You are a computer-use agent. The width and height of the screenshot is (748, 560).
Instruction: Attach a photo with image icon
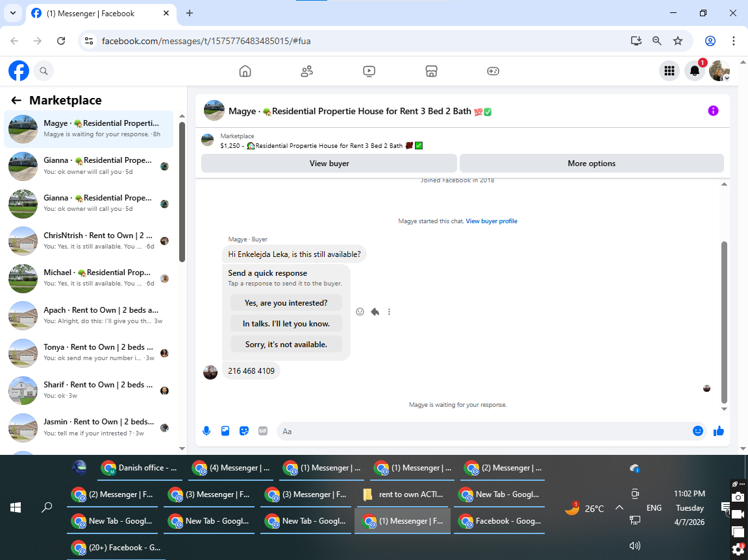(x=225, y=431)
